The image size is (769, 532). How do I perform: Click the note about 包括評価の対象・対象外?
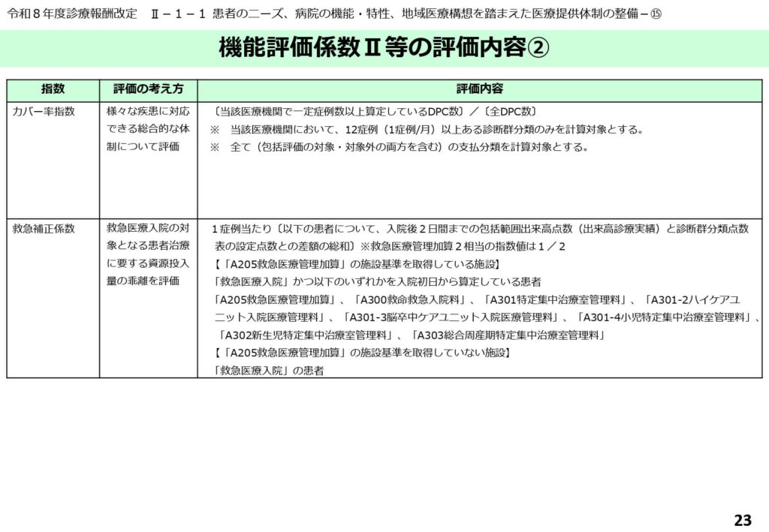398,147
